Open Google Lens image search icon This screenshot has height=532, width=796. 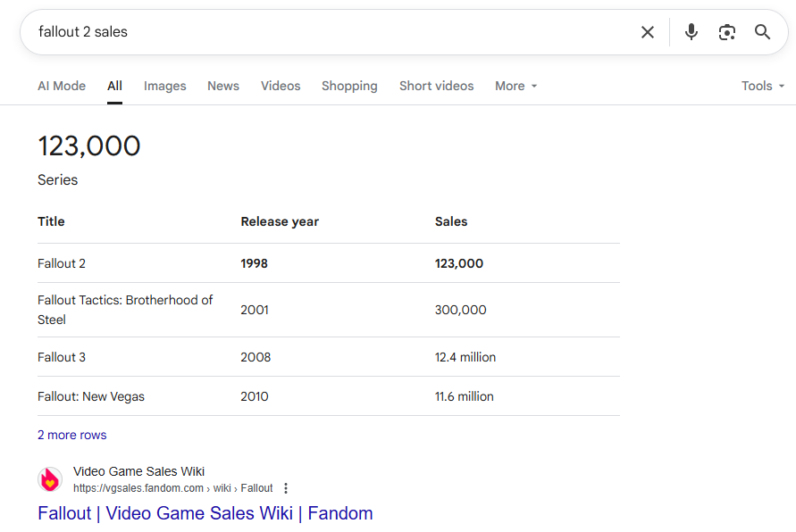coord(727,32)
